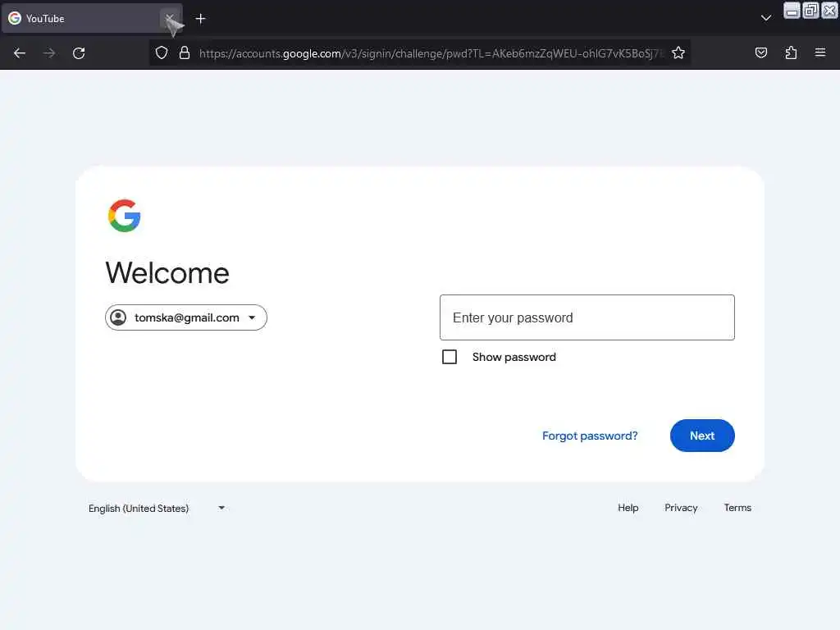Go back to the previous page
840x630 pixels.
click(20, 53)
